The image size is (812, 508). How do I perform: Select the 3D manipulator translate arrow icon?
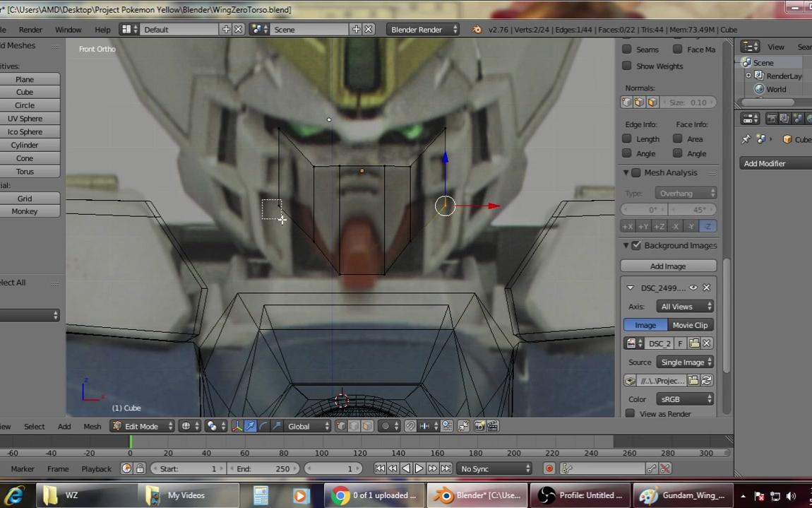click(x=249, y=425)
